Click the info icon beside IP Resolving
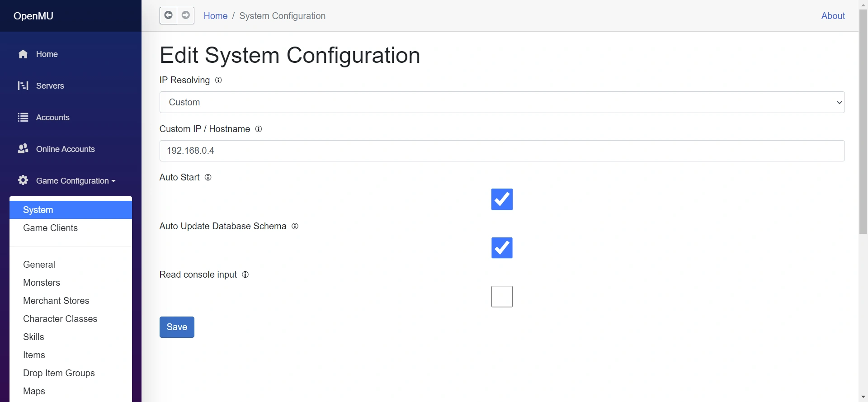This screenshot has height=402, width=868. click(x=218, y=80)
